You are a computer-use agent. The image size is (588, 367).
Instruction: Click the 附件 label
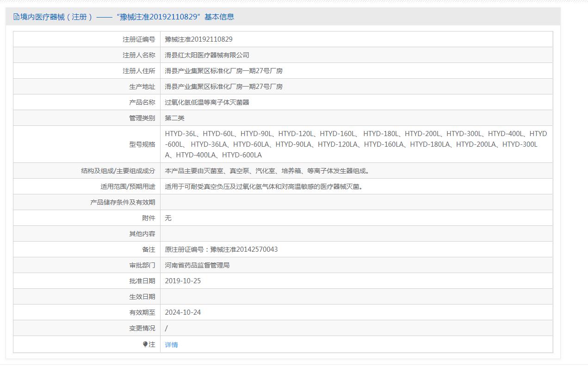pos(149,218)
